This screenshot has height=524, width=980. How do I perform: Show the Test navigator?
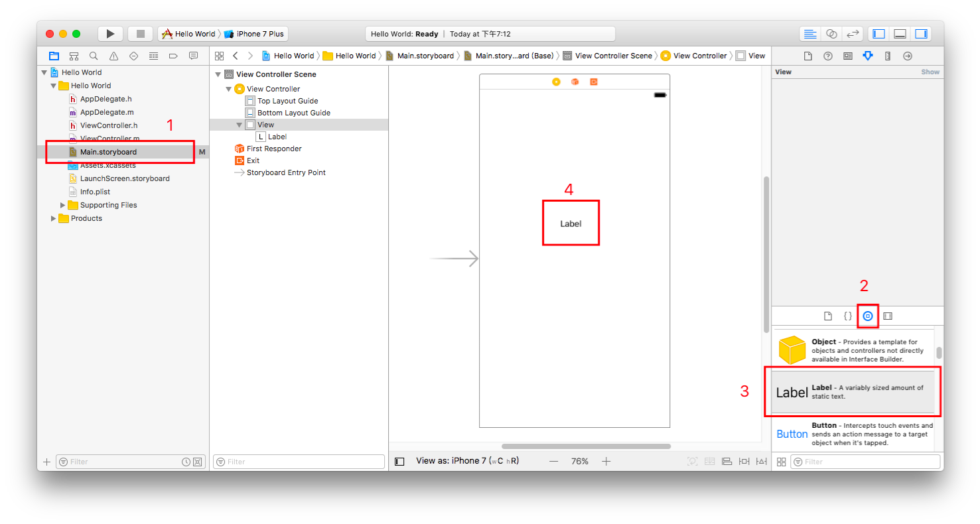pos(133,56)
